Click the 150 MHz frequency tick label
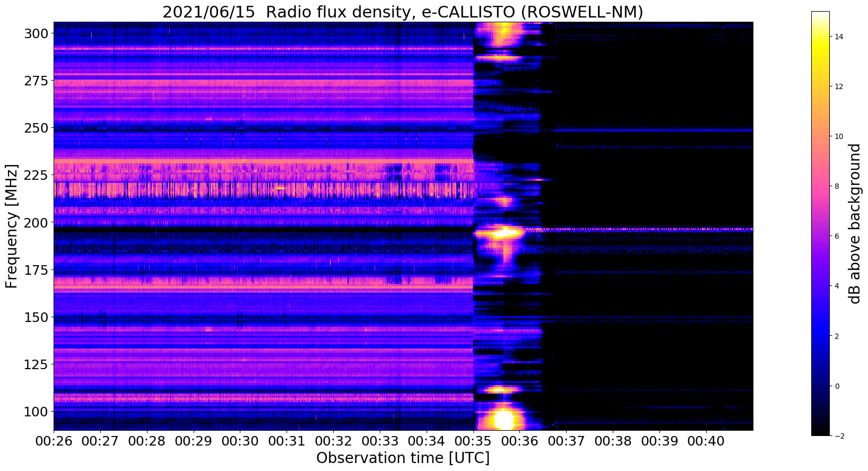The image size is (868, 471). (x=36, y=317)
